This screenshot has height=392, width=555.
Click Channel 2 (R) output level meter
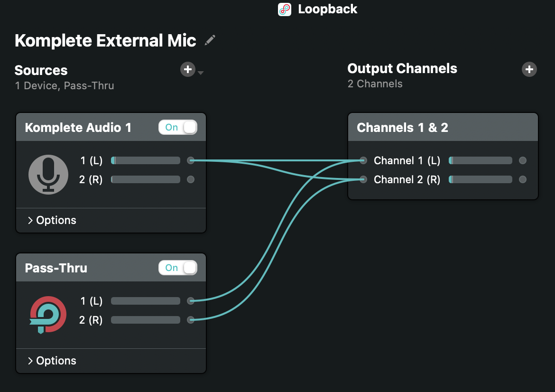pos(481,179)
